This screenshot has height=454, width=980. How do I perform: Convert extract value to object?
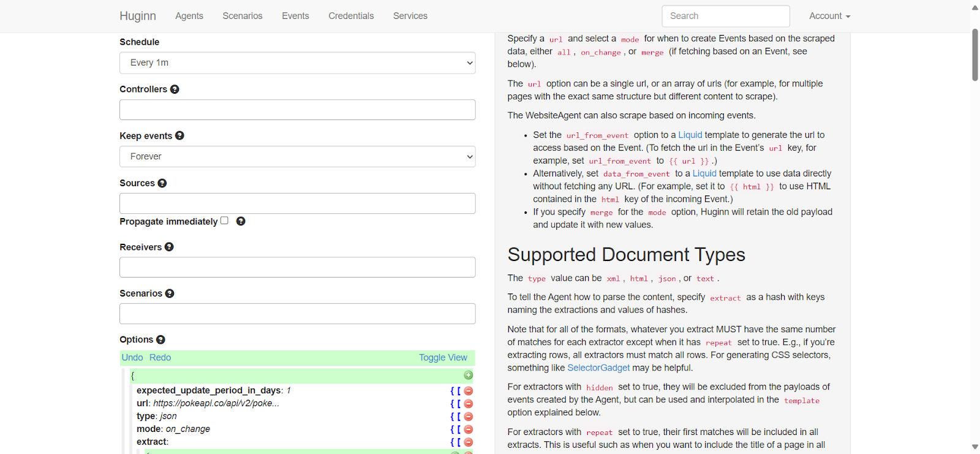tap(453, 442)
